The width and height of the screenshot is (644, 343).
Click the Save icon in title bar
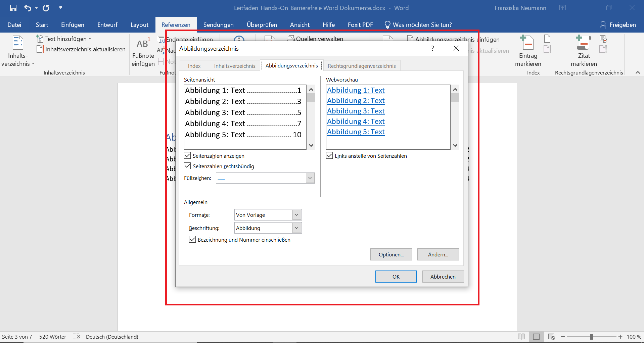(x=13, y=8)
